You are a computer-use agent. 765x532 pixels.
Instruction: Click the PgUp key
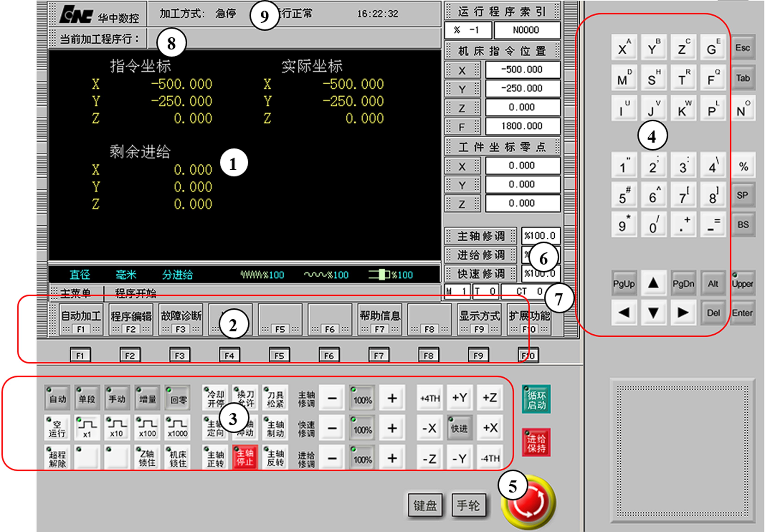(624, 283)
